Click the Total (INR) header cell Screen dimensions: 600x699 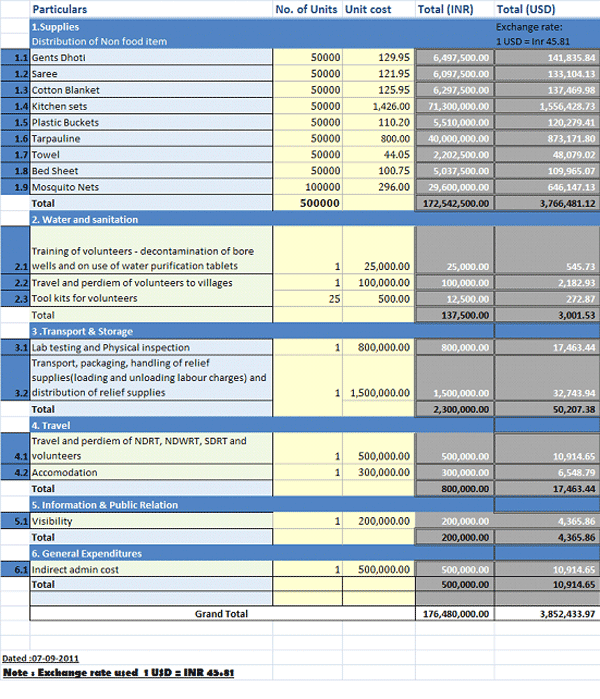[454, 9]
